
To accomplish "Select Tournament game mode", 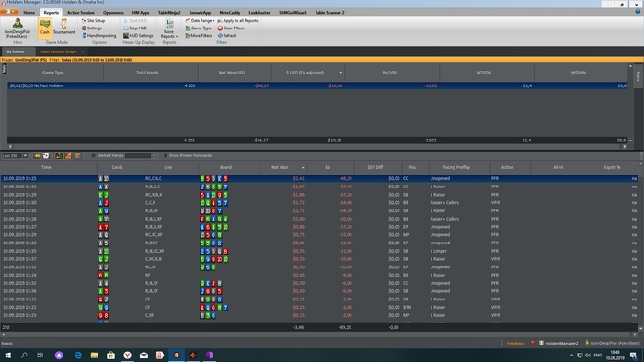I will 64,27.
